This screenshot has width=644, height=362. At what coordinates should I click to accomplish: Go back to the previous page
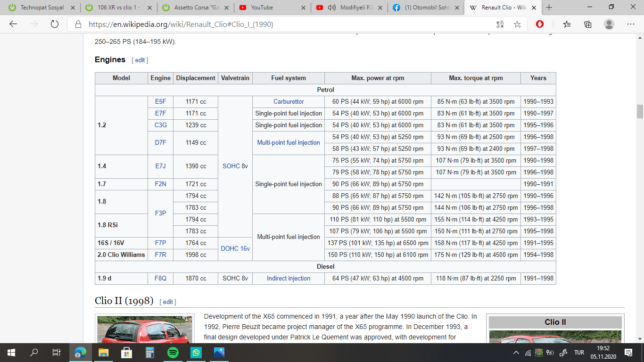[x=13, y=25]
